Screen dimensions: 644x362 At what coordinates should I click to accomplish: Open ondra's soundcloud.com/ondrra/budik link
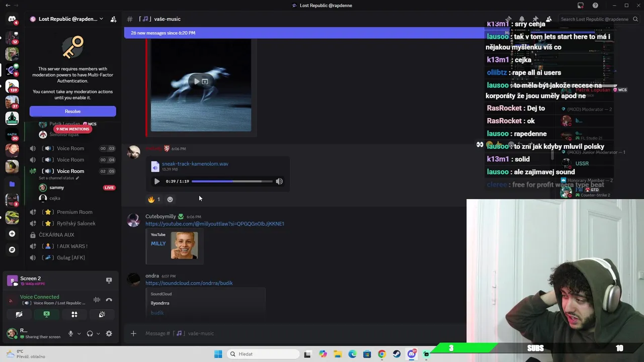tap(189, 283)
